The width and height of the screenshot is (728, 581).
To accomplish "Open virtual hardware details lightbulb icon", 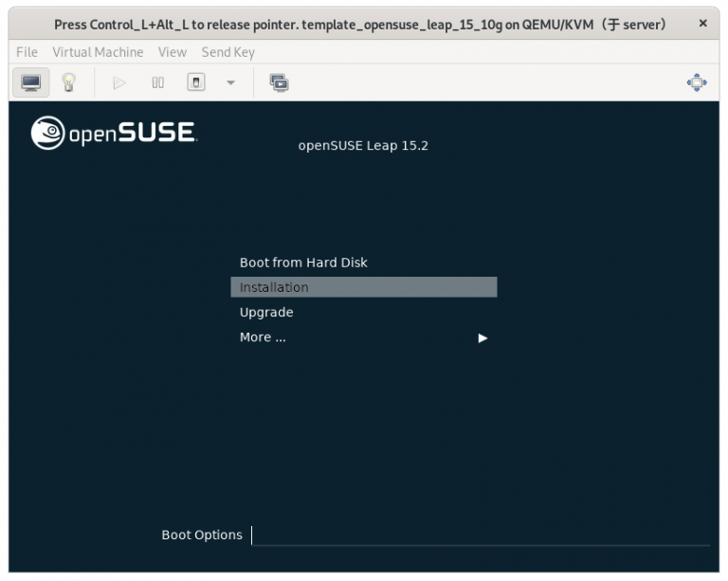I will tap(68, 83).
